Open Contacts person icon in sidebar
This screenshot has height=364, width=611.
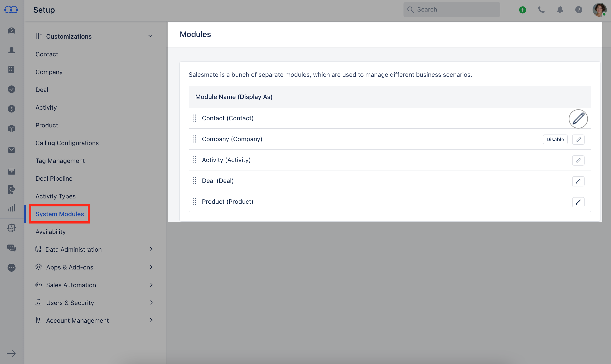click(12, 50)
